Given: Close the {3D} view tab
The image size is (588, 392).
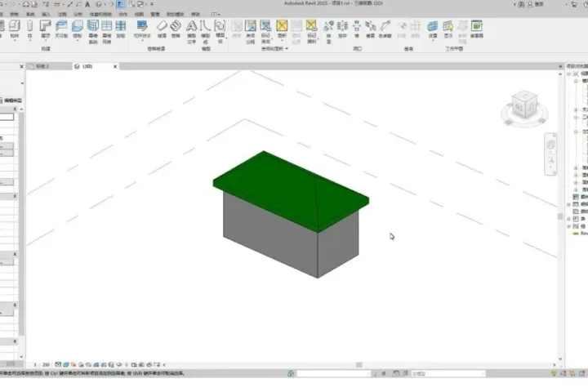Looking at the screenshot, I should (115, 66).
